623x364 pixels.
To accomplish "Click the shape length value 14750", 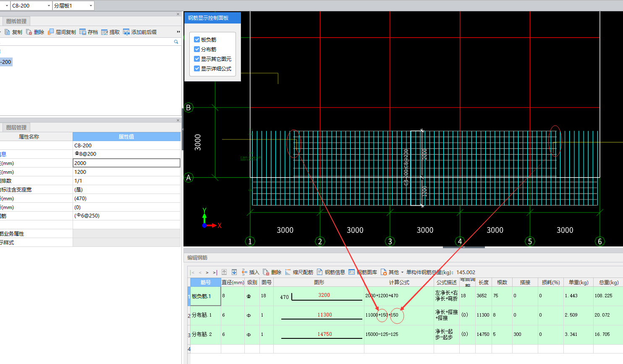I will (325, 334).
